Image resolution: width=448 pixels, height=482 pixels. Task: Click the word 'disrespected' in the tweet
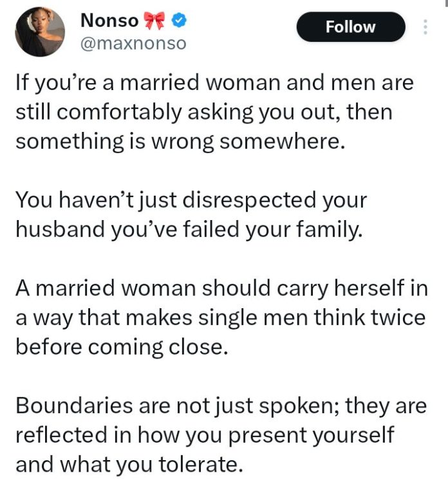click(249, 200)
